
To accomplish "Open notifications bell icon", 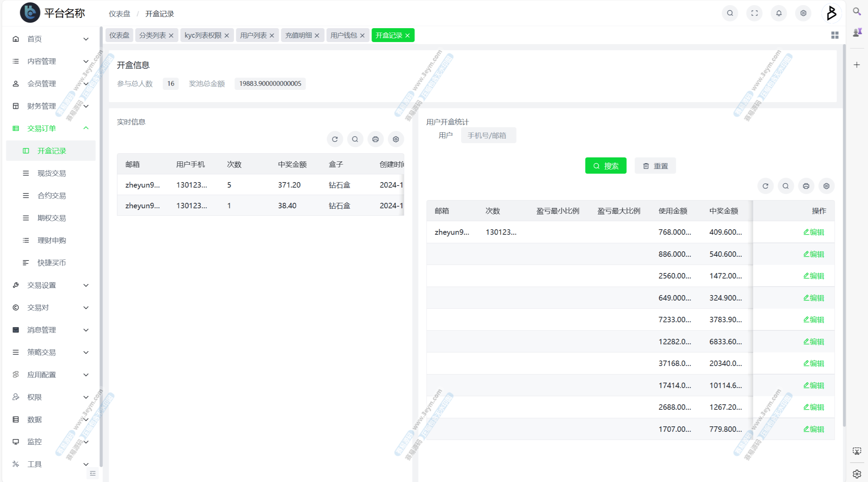I will (x=779, y=13).
